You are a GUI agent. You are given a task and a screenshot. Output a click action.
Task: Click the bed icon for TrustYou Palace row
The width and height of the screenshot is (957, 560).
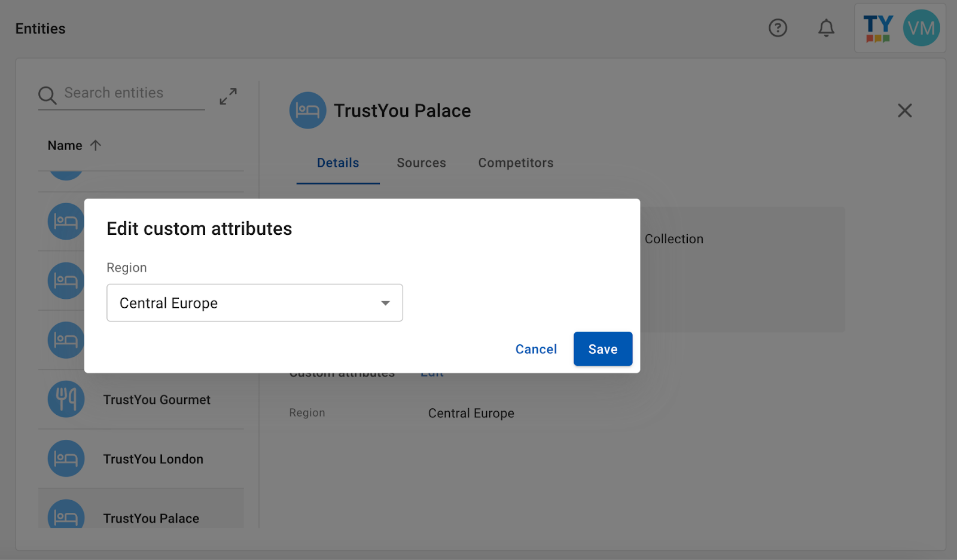66,514
